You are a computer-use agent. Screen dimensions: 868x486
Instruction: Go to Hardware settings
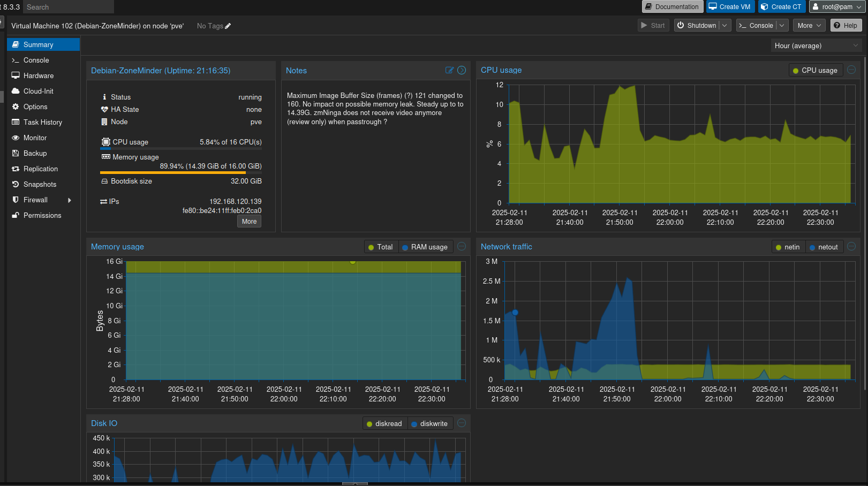[x=43, y=75]
